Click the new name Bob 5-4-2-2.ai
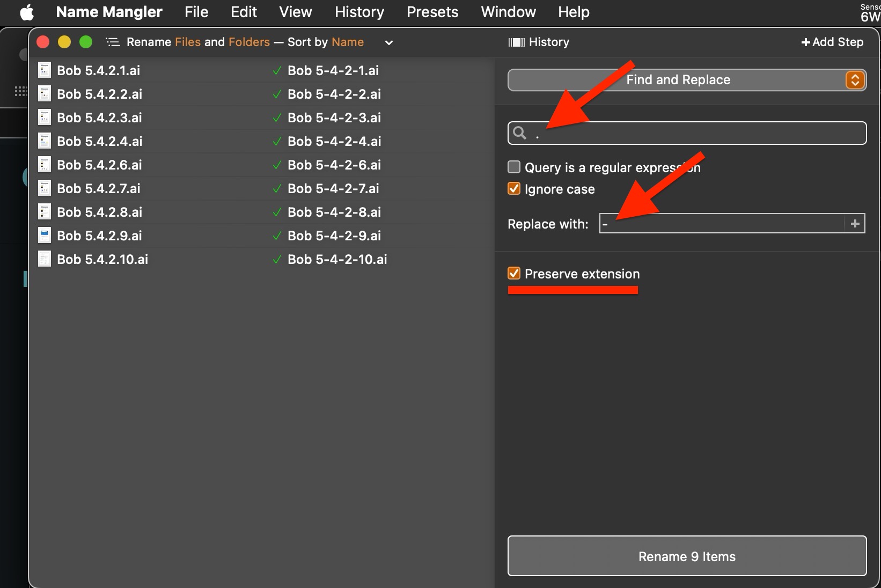The height and width of the screenshot is (588, 881). (x=334, y=94)
